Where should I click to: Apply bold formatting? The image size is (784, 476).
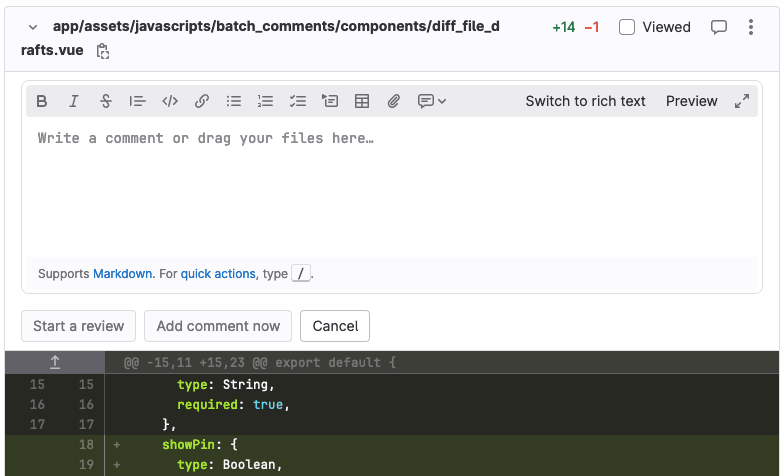point(42,101)
